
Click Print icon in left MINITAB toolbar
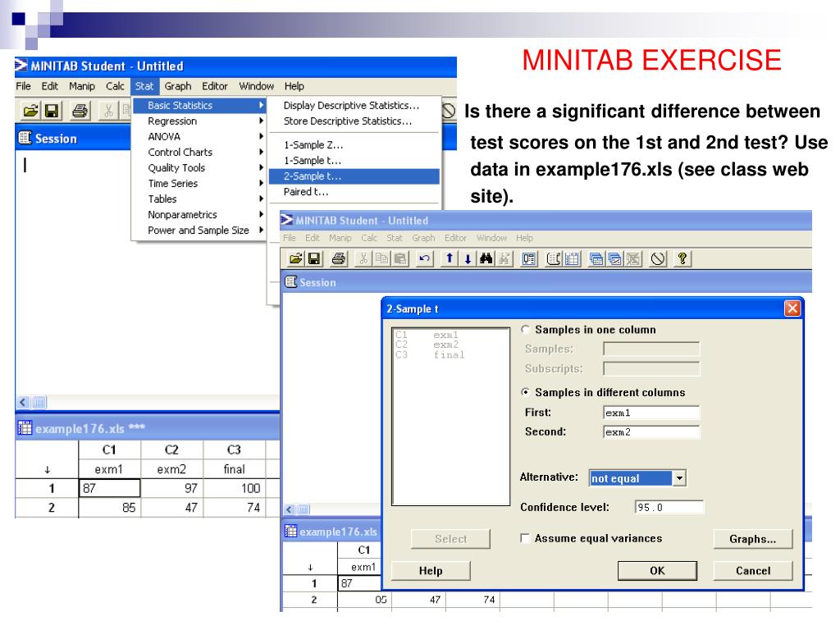point(80,111)
